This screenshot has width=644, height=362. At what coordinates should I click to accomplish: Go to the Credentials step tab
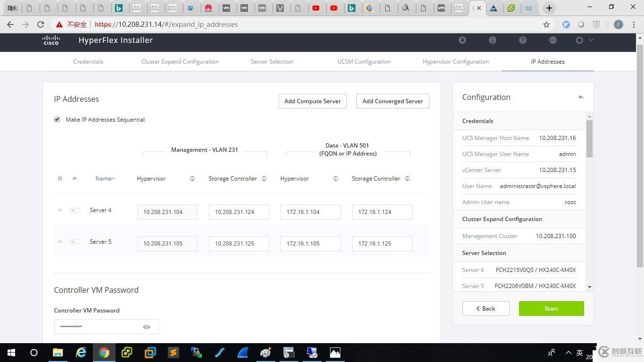tap(88, 62)
